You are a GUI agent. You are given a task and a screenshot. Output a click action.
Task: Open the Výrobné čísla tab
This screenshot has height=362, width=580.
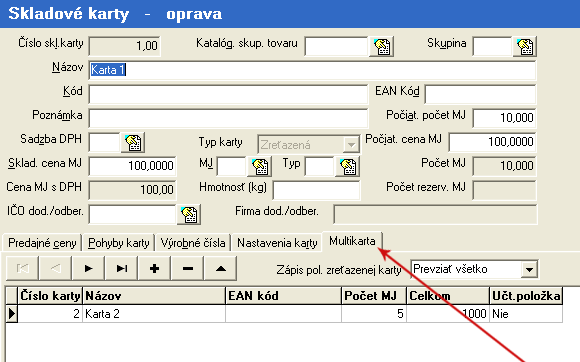[193, 243]
